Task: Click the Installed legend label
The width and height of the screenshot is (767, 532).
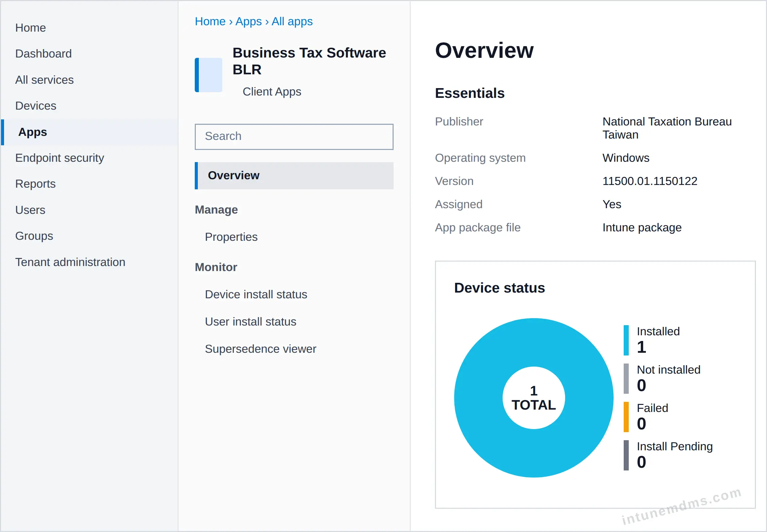Action: 658,332
